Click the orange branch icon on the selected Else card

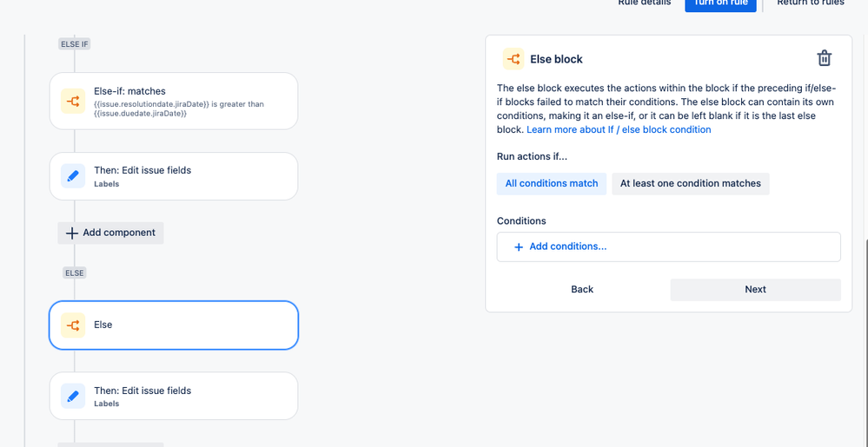[x=73, y=325]
